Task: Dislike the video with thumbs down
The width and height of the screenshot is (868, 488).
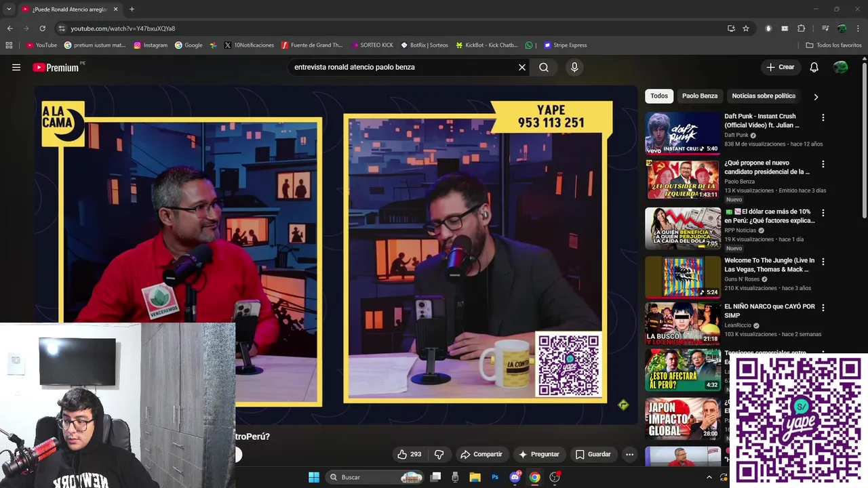Action: 439,454
